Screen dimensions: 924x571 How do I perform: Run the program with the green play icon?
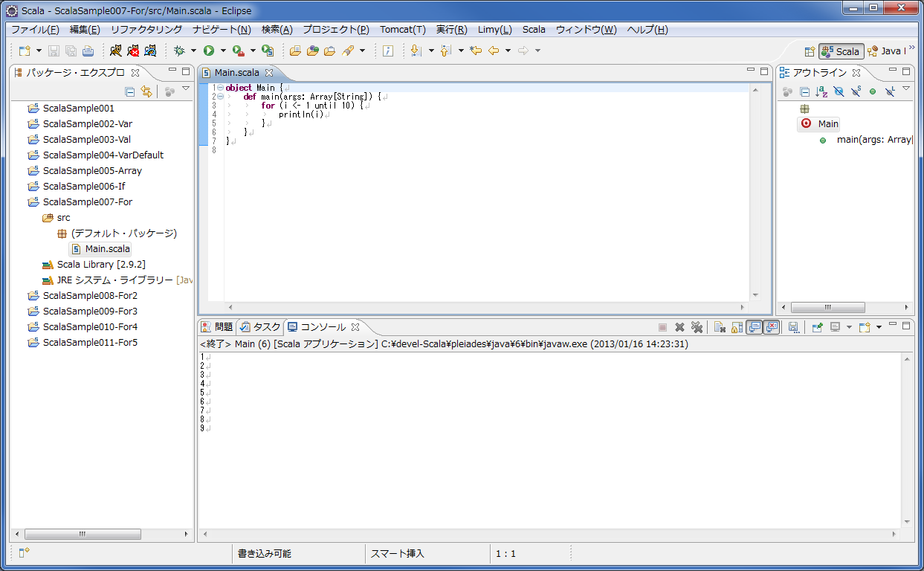(209, 51)
